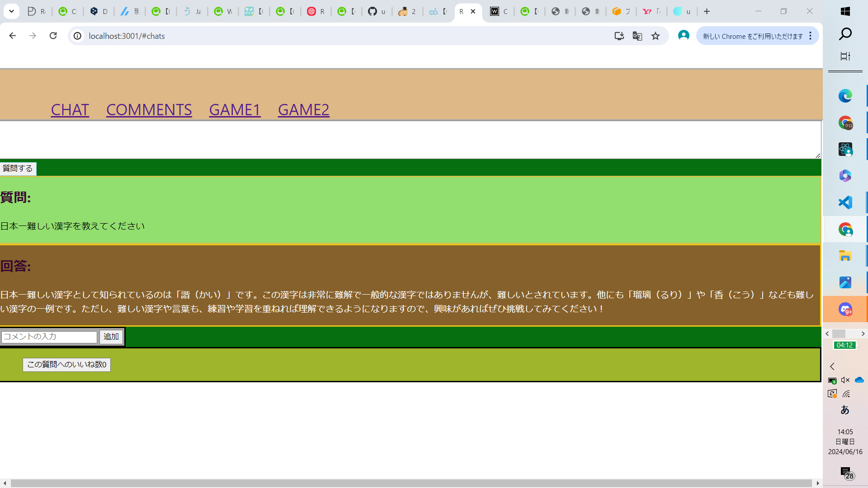
Task: Open the tab search dropdown arrow
Action: pyautogui.click(x=11, y=11)
